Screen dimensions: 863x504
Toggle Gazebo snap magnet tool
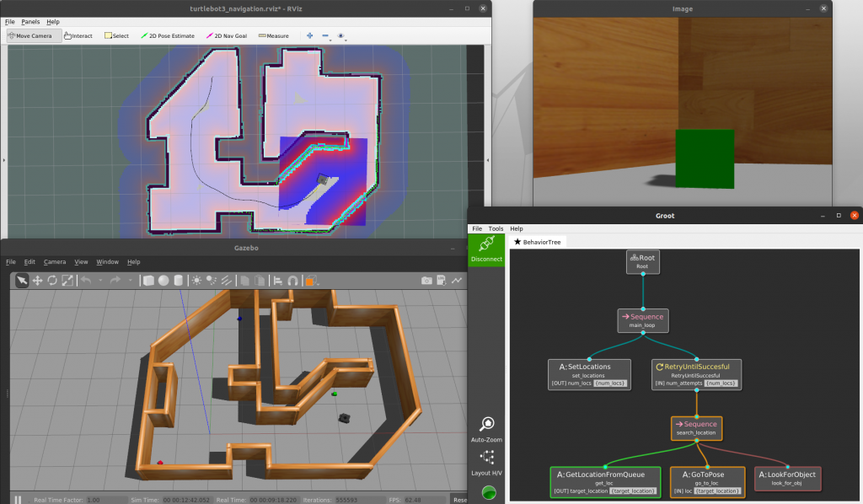tap(292, 281)
